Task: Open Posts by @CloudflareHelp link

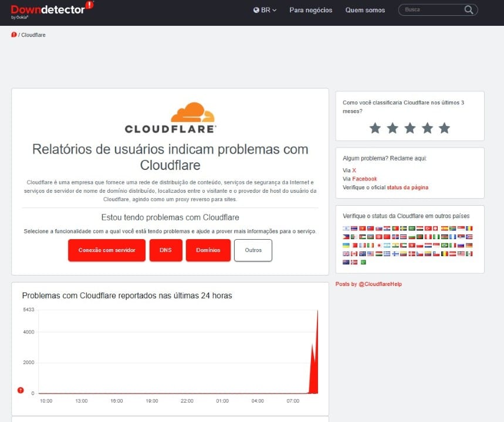Action: [368, 284]
